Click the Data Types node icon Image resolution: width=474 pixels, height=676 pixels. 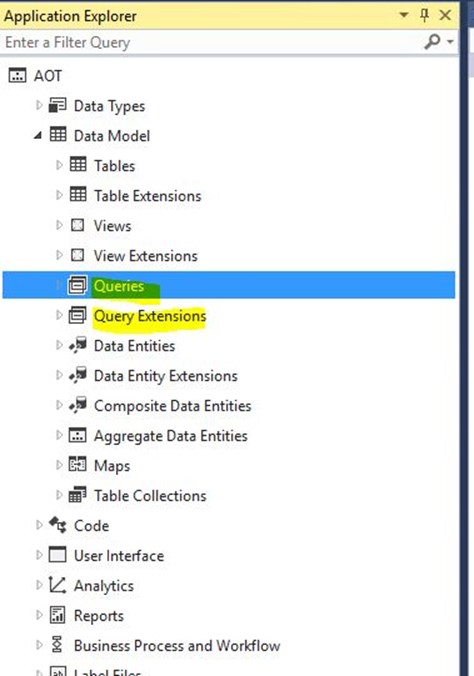57,105
